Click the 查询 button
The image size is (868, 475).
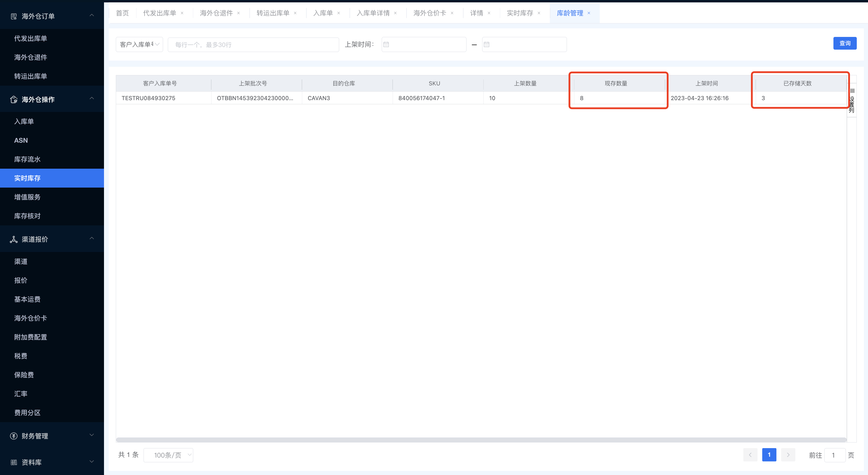coord(845,43)
